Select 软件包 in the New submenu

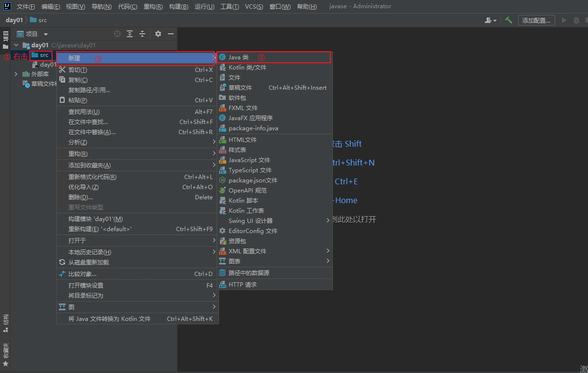pyautogui.click(x=274, y=97)
